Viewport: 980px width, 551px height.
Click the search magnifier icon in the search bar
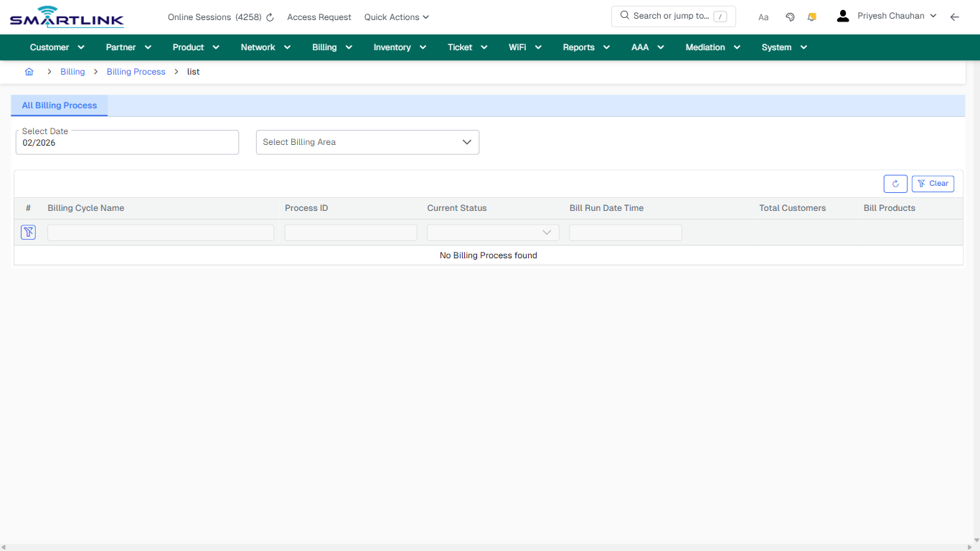click(623, 15)
